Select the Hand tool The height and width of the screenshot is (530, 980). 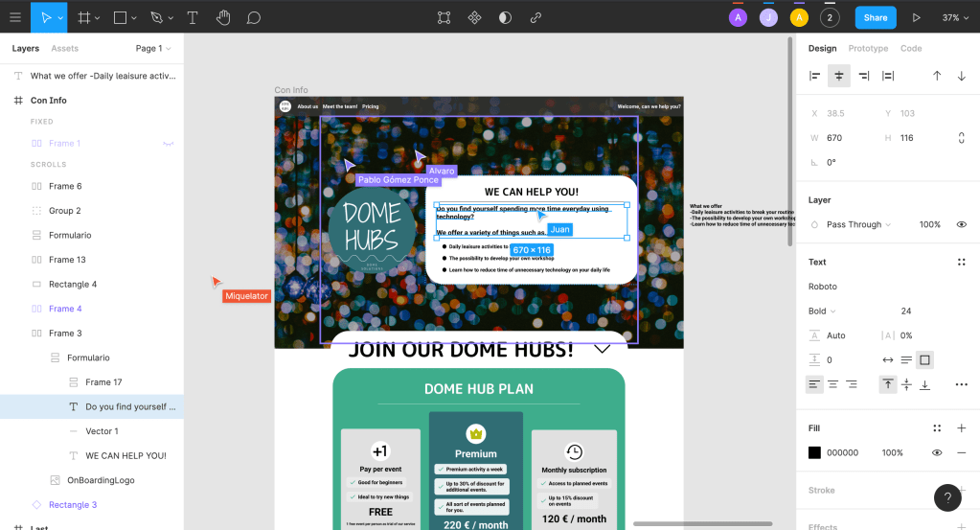click(x=223, y=17)
